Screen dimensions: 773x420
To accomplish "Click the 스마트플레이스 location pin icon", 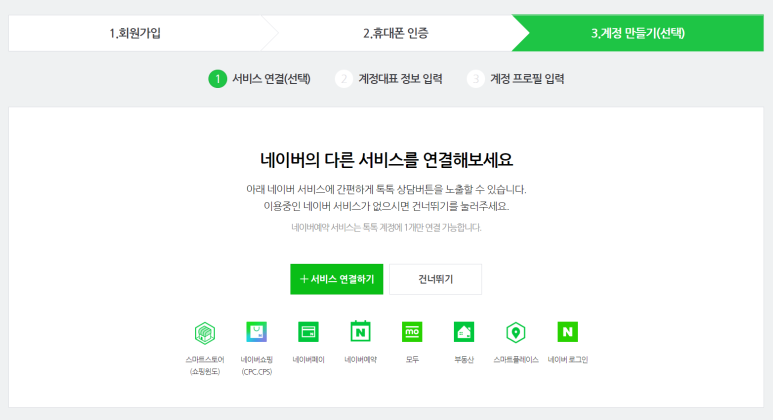I will click(516, 332).
